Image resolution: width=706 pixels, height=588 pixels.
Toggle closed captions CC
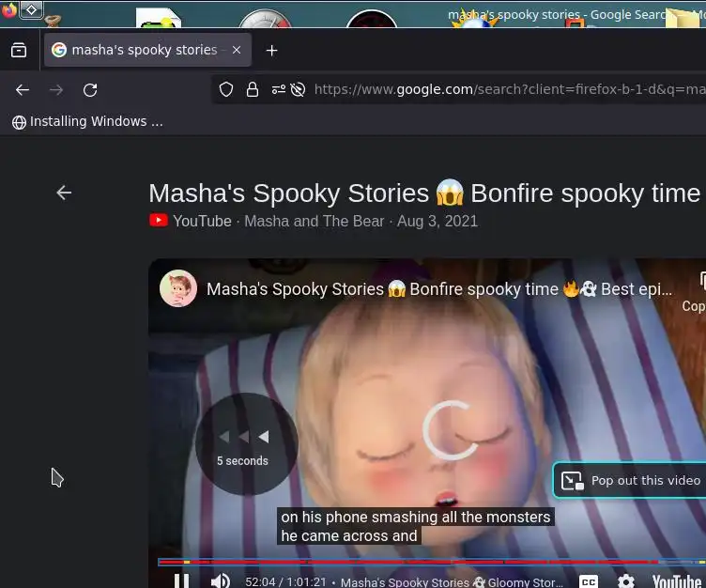589,581
